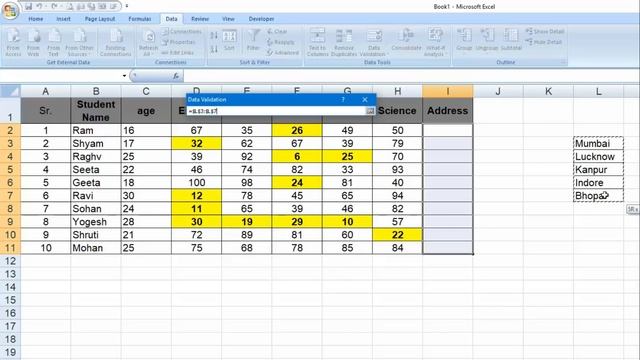Switch to the Insert tab
The image size is (640, 360).
point(63,19)
